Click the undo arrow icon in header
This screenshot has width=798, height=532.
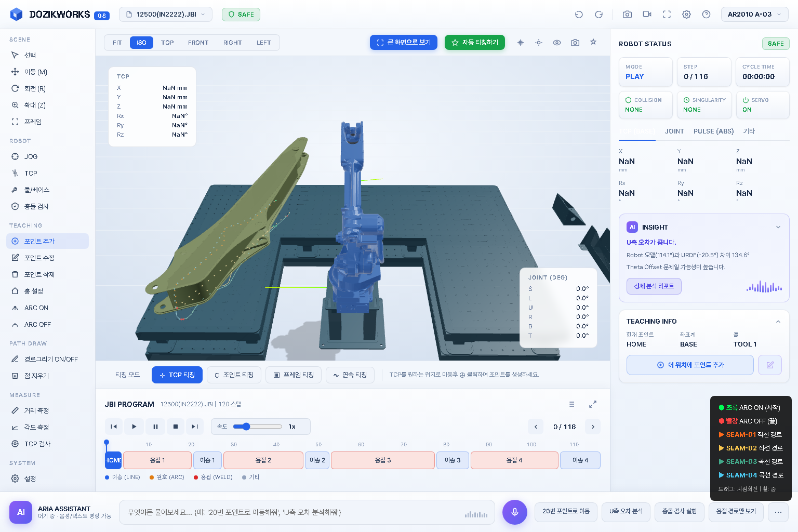[x=579, y=15]
